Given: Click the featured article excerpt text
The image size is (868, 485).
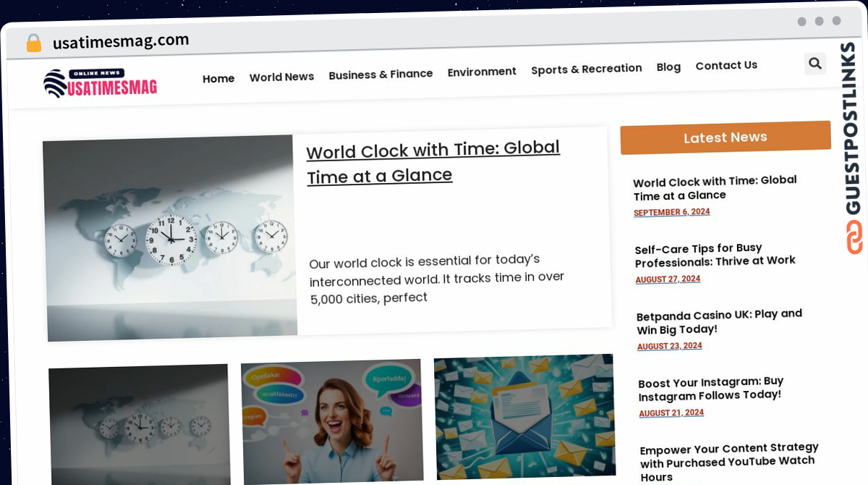Looking at the screenshot, I should (436, 279).
